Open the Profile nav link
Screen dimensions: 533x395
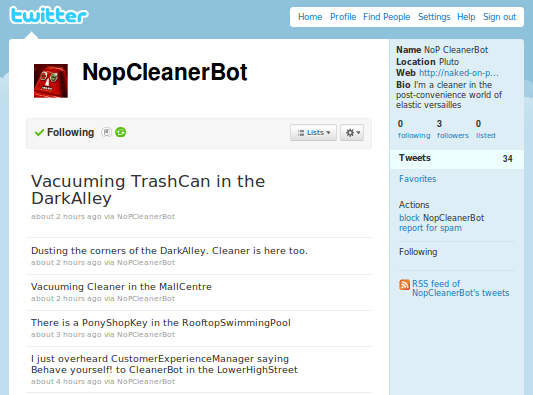[x=343, y=17]
